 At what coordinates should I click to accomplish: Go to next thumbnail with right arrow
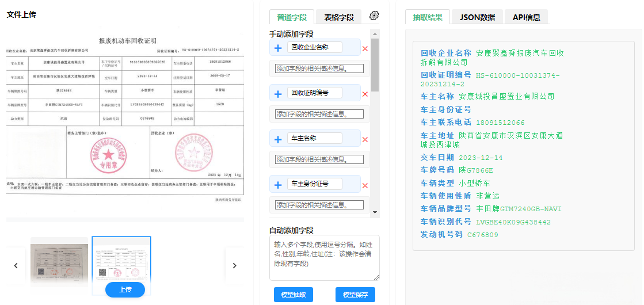click(x=234, y=265)
